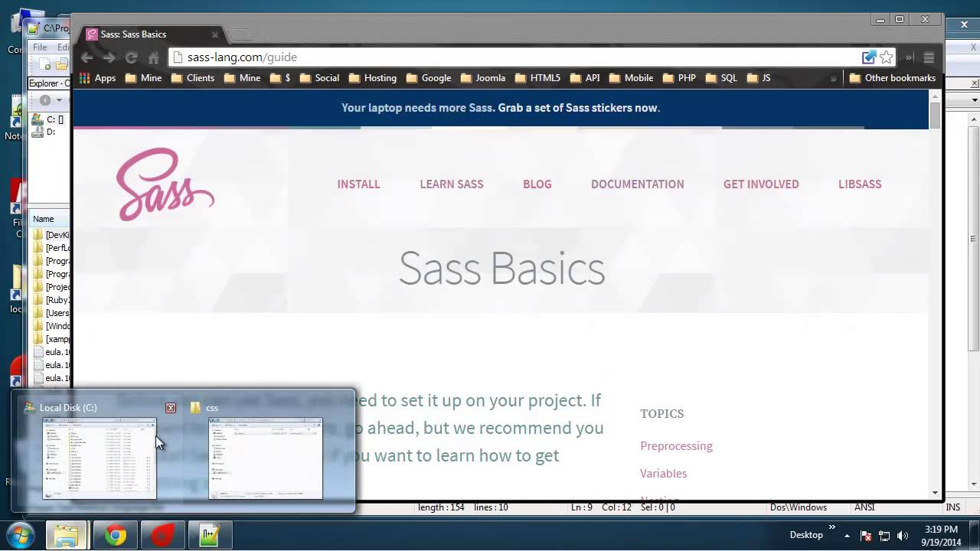Click the web page vertical scrollbar thumb

(x=935, y=115)
